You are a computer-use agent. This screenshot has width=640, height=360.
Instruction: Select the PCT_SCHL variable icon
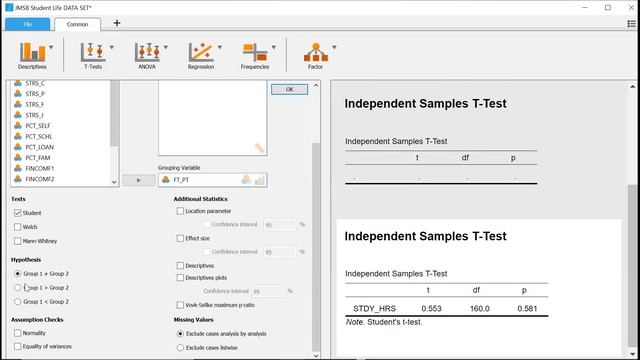[x=18, y=136]
